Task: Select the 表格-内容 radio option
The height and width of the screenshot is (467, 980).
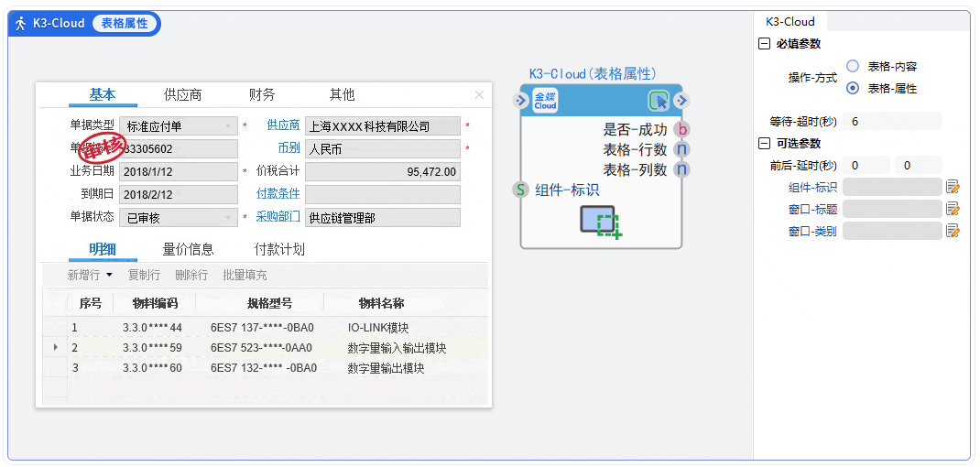Action: 853,67
